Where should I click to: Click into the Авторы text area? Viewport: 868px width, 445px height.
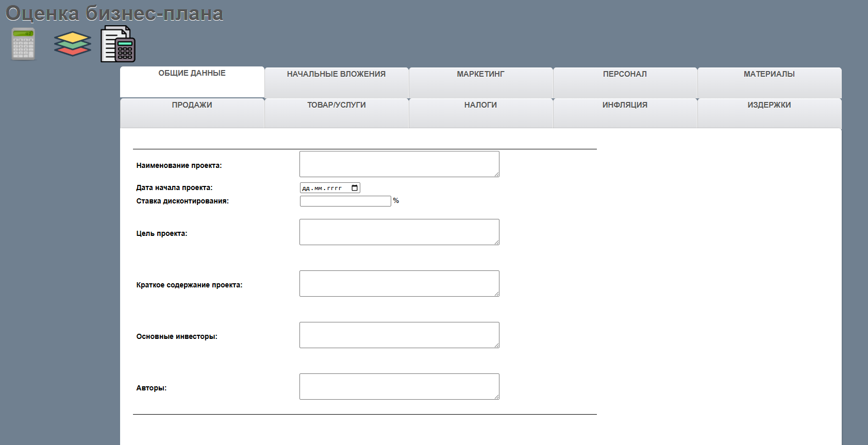399,386
